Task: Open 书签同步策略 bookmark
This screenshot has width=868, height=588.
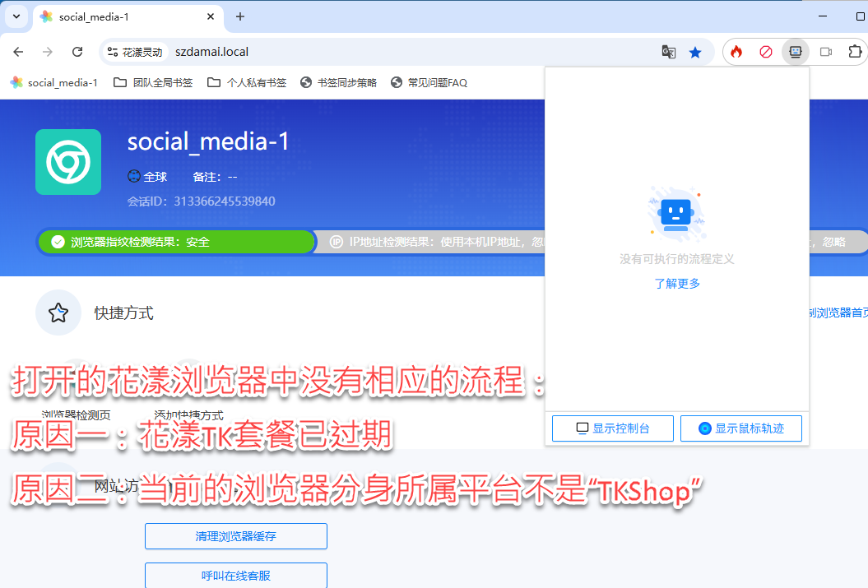Action: click(338, 82)
